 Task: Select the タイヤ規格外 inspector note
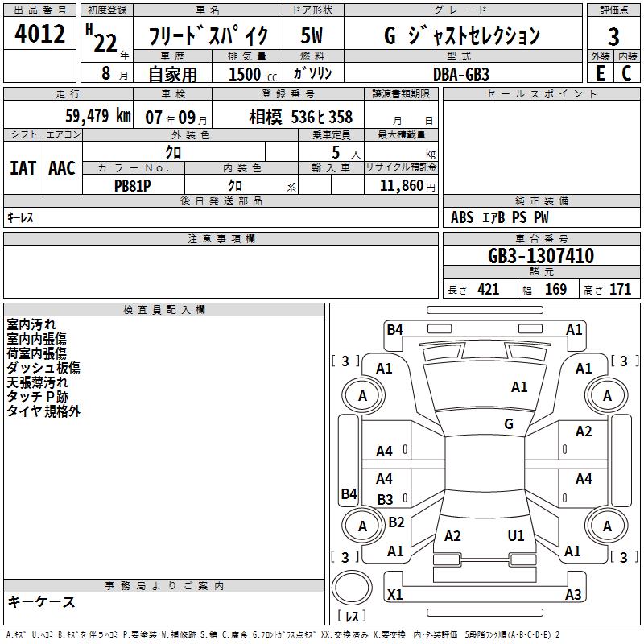(43, 411)
